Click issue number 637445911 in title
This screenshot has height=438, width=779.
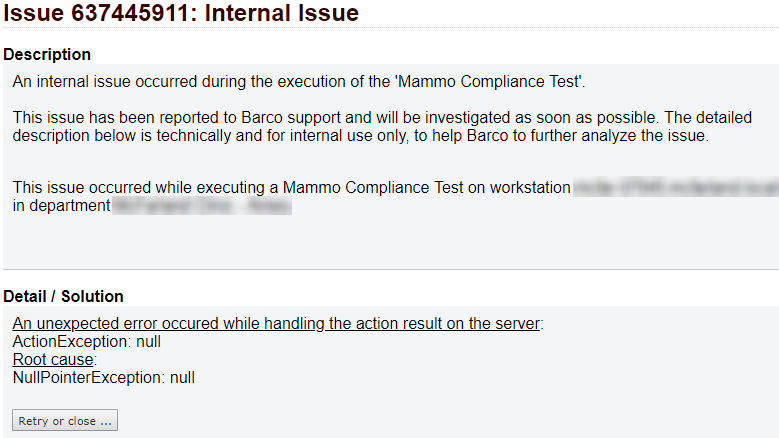tap(130, 12)
